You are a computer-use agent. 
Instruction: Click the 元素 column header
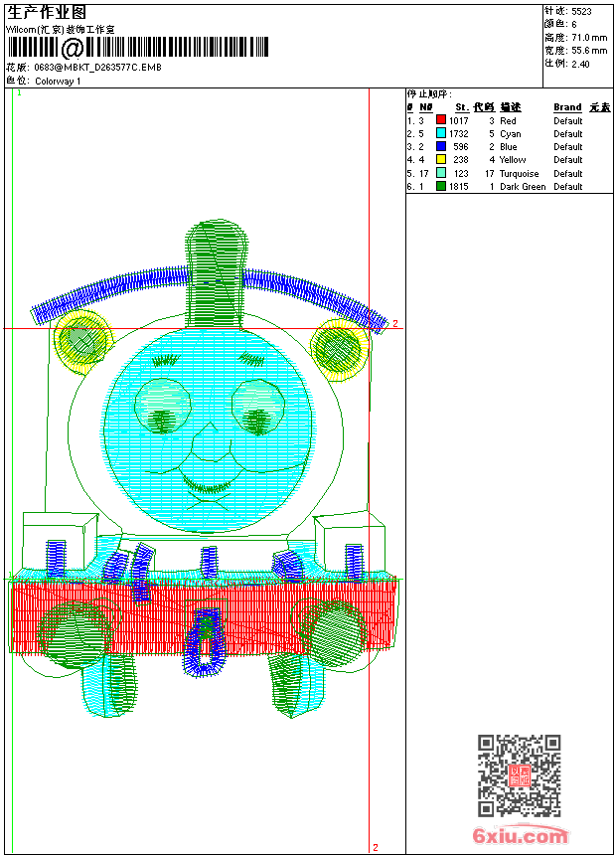click(x=600, y=107)
